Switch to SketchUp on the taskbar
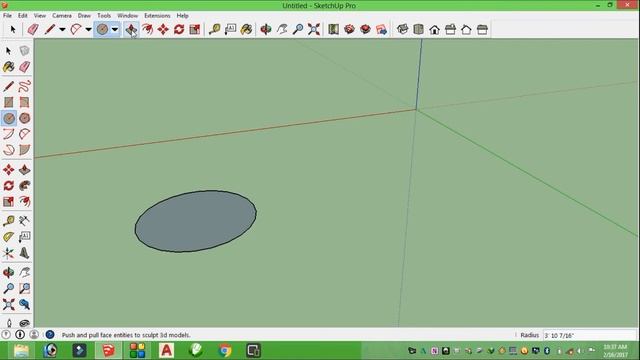This screenshot has width=640, height=360. 108,350
